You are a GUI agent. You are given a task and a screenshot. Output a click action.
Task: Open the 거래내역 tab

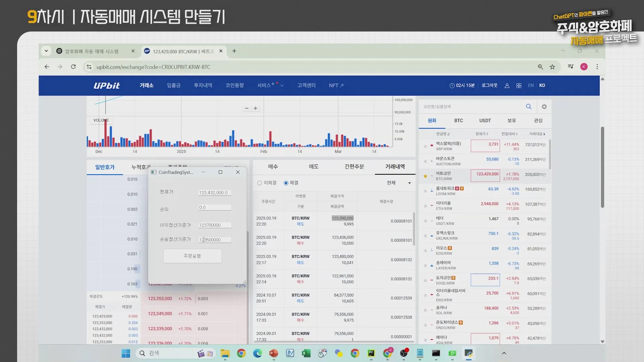click(395, 167)
